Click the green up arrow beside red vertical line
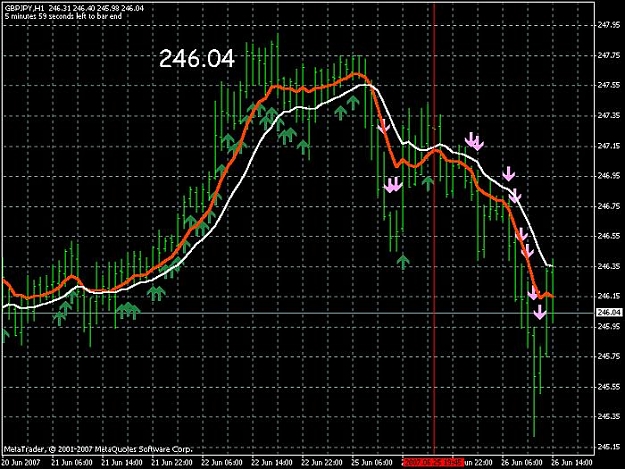Screen dimensions: 625x469 (x=428, y=183)
